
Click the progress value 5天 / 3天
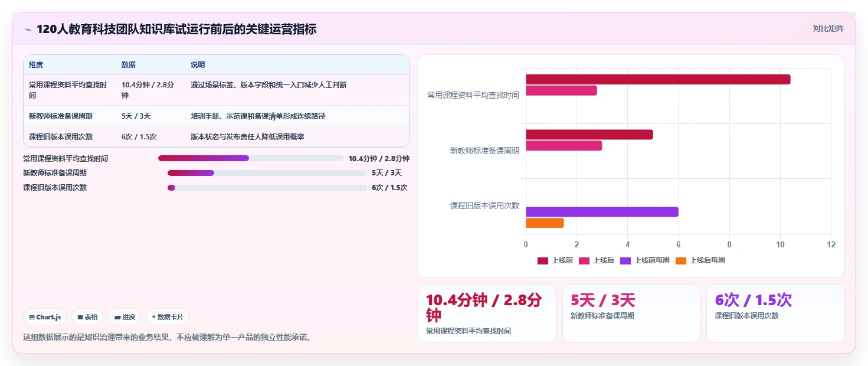386,173
